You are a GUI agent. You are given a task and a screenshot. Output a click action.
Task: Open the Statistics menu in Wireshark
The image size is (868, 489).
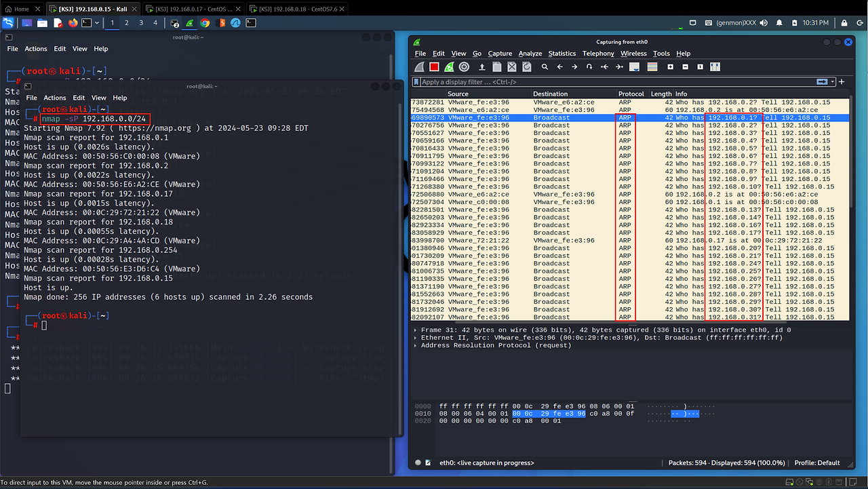click(x=561, y=54)
